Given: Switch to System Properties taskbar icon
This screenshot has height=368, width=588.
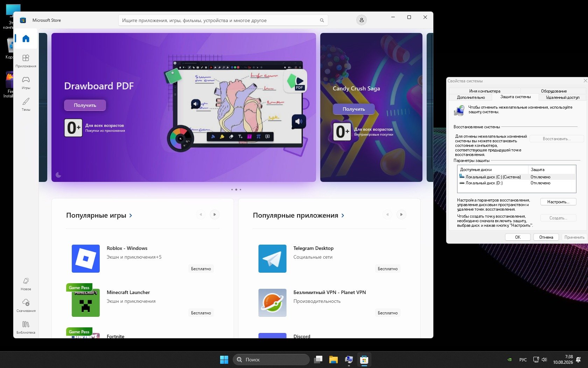Looking at the screenshot, I should point(349,360).
